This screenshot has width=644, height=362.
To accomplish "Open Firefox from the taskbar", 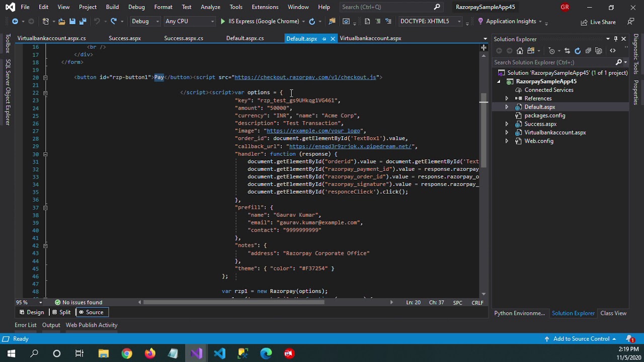I will tap(150, 353).
